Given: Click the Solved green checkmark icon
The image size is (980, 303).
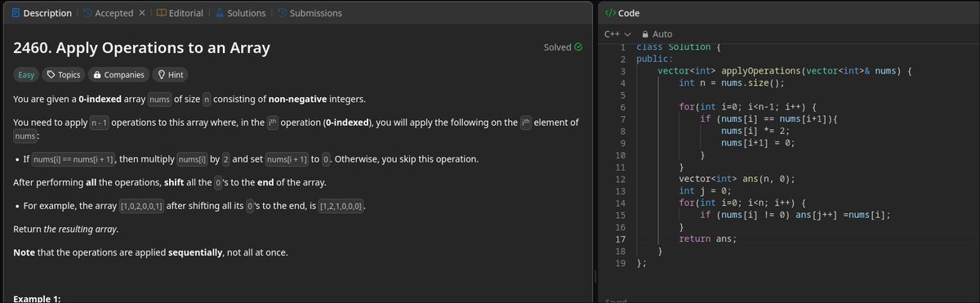Looking at the screenshot, I should [579, 47].
